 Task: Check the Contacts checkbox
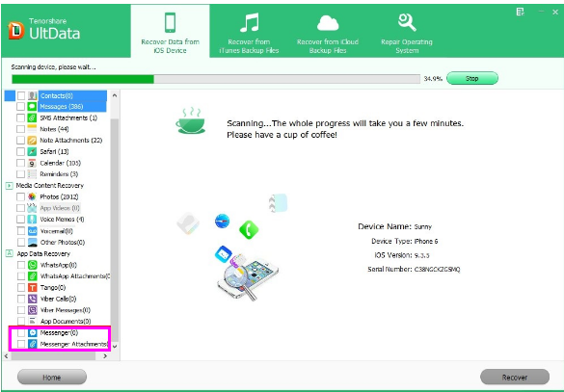pyautogui.click(x=21, y=95)
